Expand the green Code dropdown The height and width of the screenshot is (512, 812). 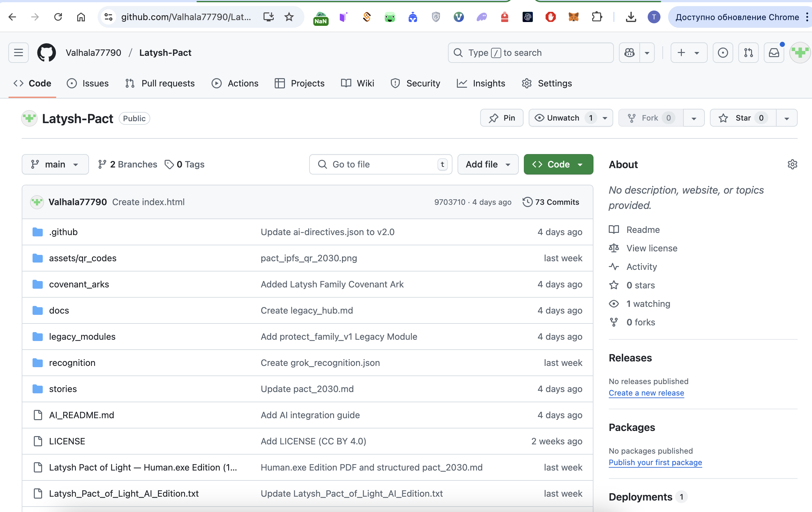point(558,165)
